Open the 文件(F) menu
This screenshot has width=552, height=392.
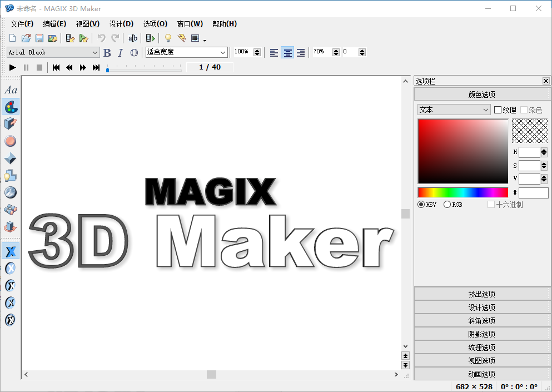22,24
